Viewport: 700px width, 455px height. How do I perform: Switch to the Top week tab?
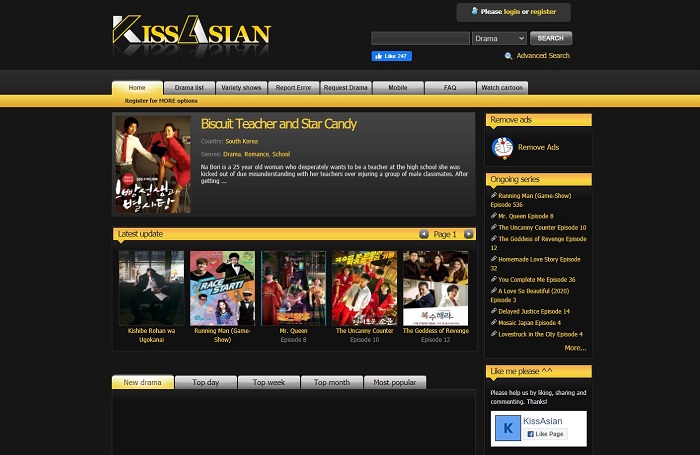tap(269, 382)
